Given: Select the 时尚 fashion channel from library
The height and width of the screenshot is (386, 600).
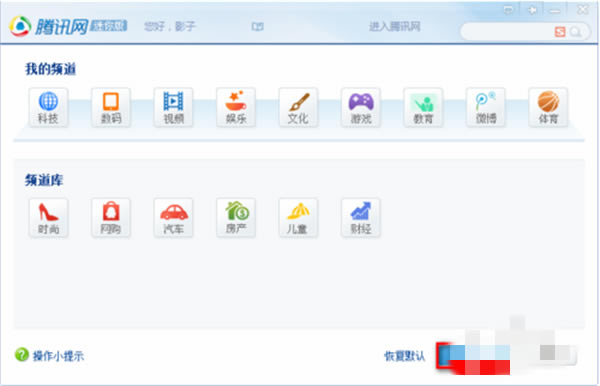Looking at the screenshot, I should (x=48, y=218).
